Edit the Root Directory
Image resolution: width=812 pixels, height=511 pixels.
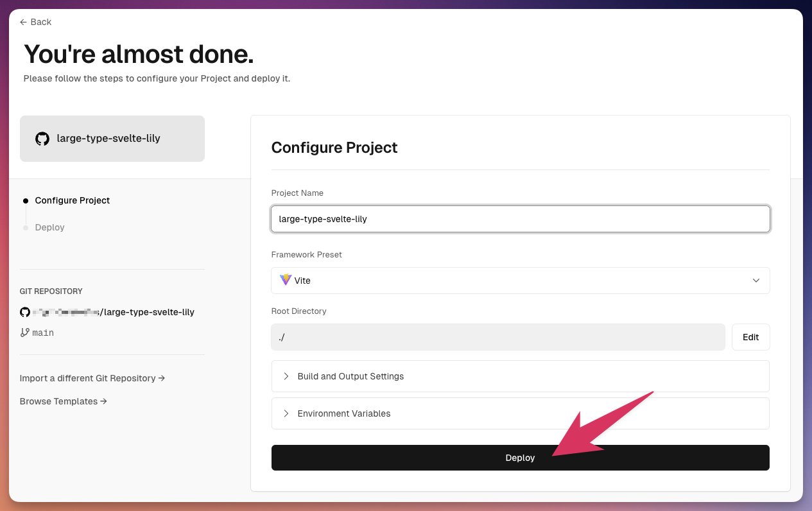pos(750,337)
